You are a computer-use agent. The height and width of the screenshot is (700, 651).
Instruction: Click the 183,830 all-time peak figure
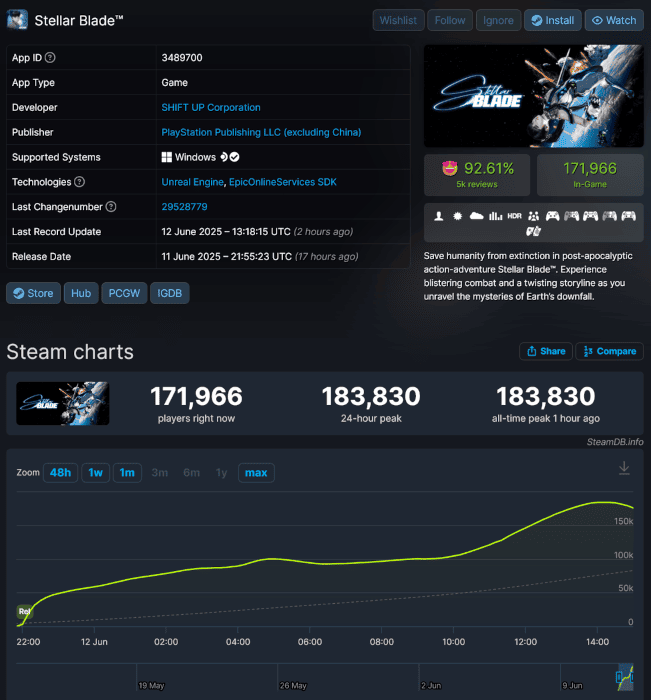coord(546,396)
